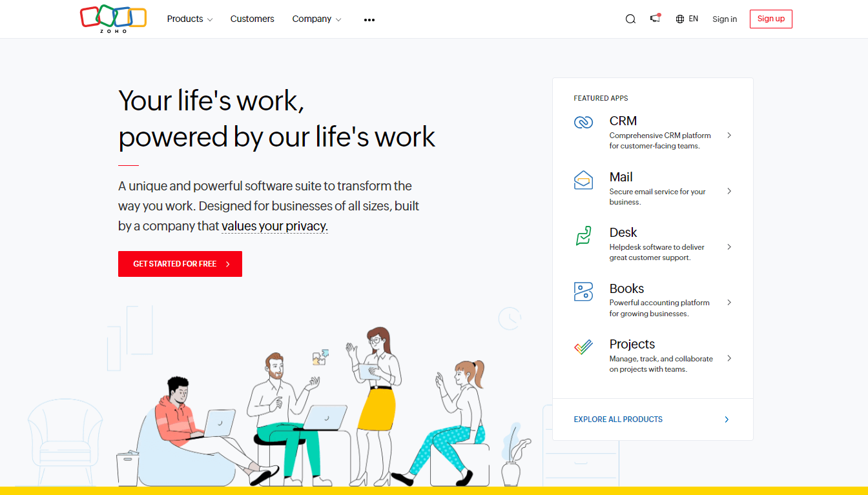868x495 pixels.
Task: Open the Projects title link
Action: [632, 344]
